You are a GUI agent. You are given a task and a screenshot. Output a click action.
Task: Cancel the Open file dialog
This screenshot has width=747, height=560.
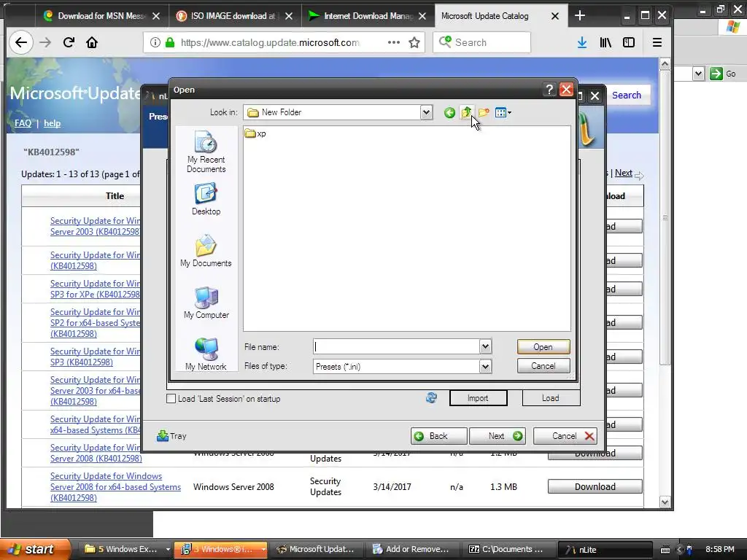point(543,366)
